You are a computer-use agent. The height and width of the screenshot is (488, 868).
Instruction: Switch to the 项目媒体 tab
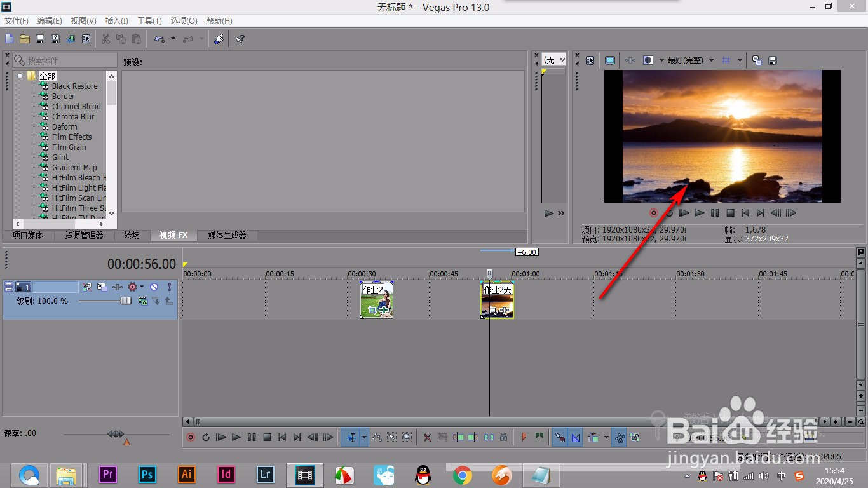[x=27, y=235]
